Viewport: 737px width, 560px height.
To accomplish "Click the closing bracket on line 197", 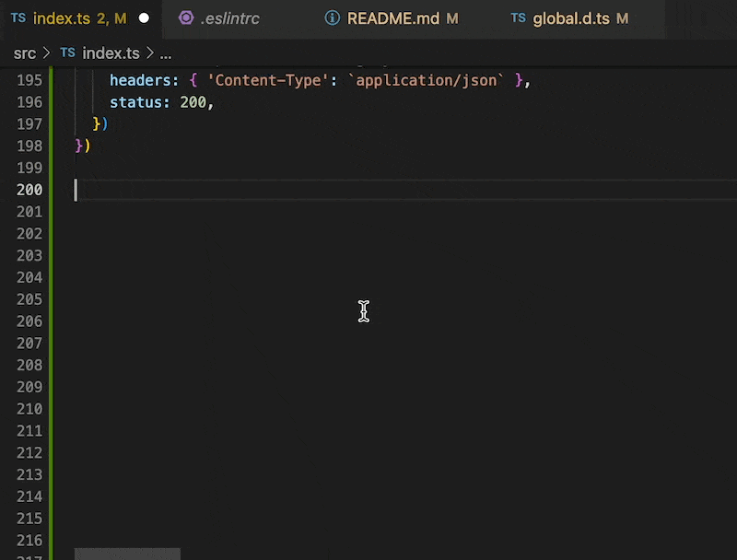I will [x=100, y=124].
